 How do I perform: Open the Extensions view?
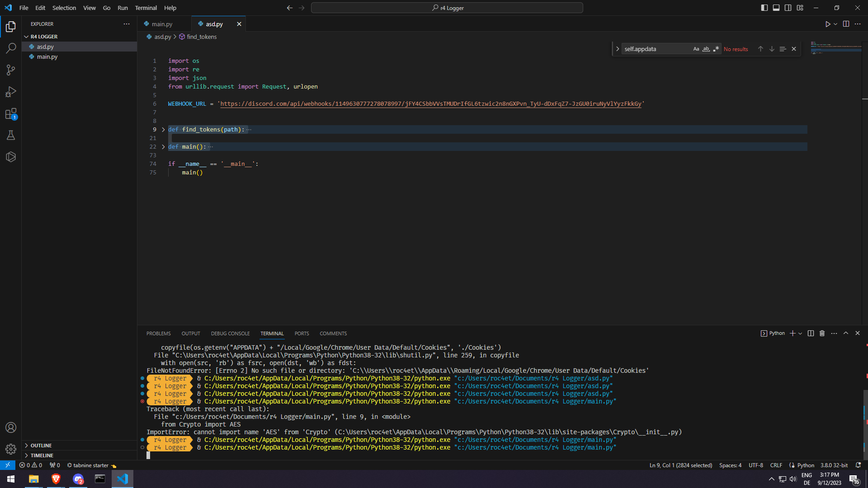pos(11,114)
